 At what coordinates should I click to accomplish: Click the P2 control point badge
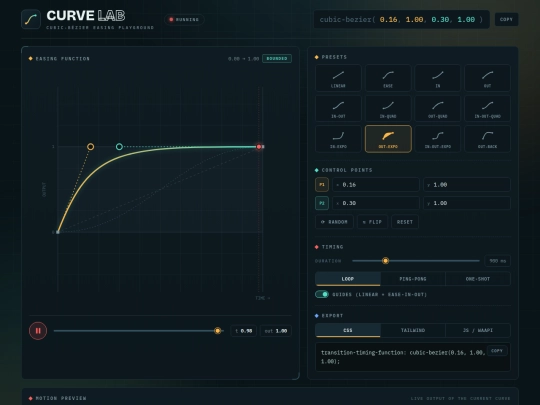coord(322,203)
